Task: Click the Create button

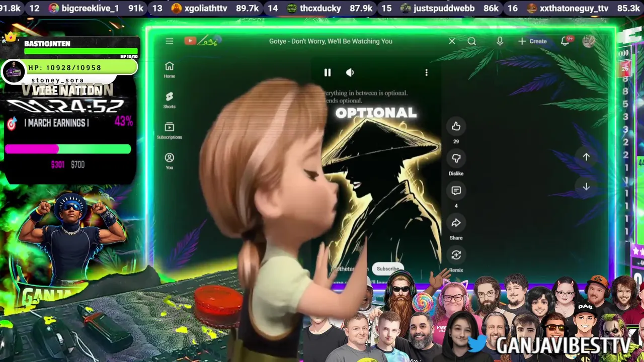Action: point(533,41)
